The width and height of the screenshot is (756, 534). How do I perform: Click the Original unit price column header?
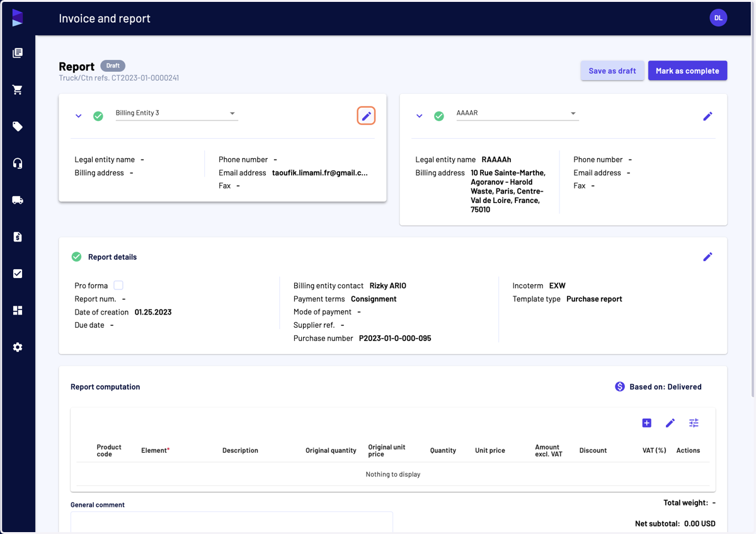tap(387, 450)
